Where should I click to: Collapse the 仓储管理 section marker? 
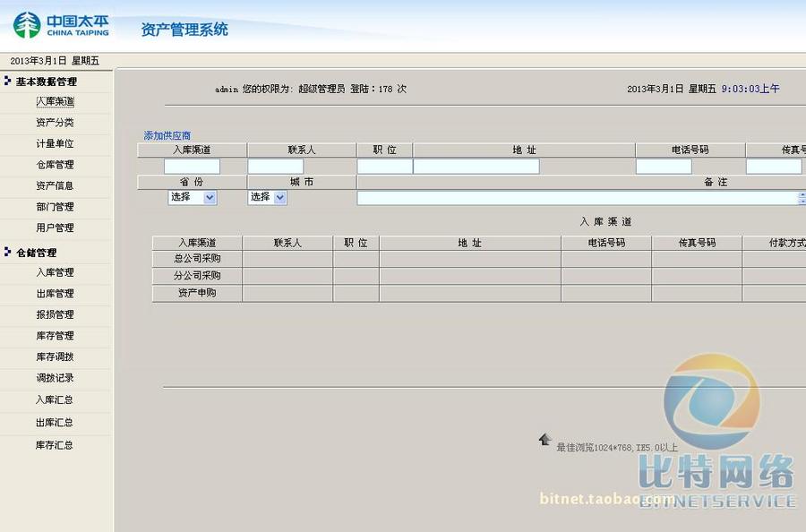[7, 252]
